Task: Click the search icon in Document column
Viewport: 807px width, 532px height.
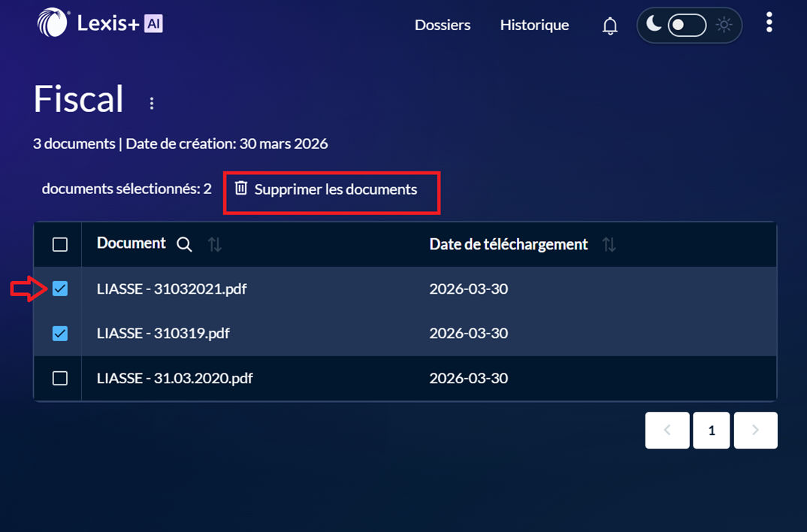Action: pos(184,244)
